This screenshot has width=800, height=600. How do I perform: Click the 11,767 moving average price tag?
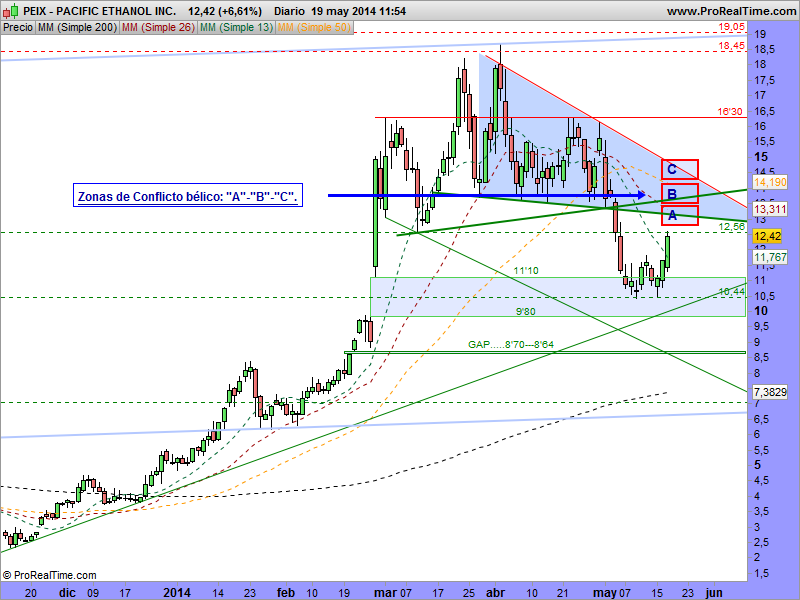pos(770,257)
